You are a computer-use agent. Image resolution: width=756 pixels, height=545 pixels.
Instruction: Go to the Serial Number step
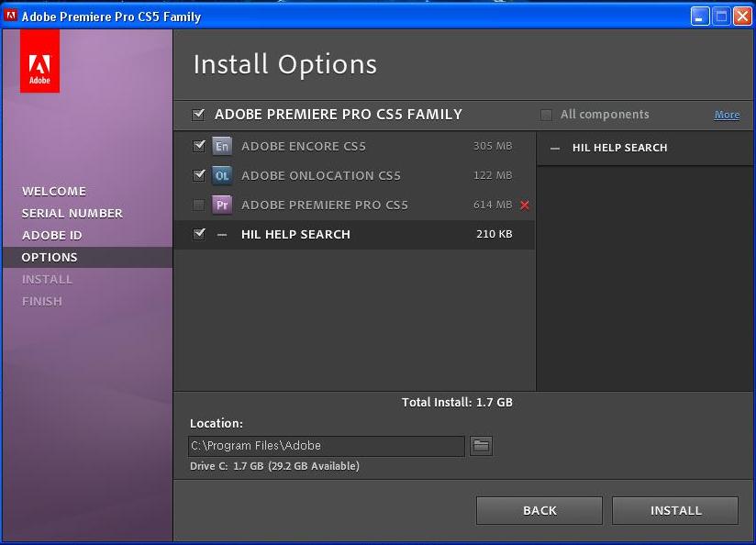[72, 213]
